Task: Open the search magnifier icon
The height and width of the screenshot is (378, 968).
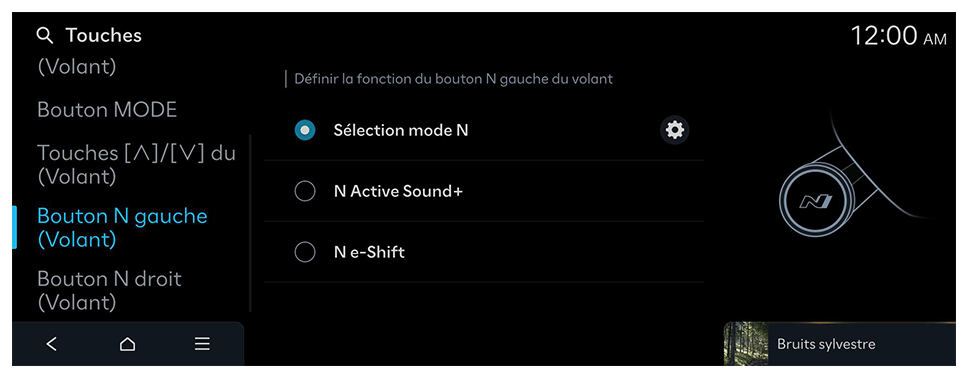Action: 45,36
